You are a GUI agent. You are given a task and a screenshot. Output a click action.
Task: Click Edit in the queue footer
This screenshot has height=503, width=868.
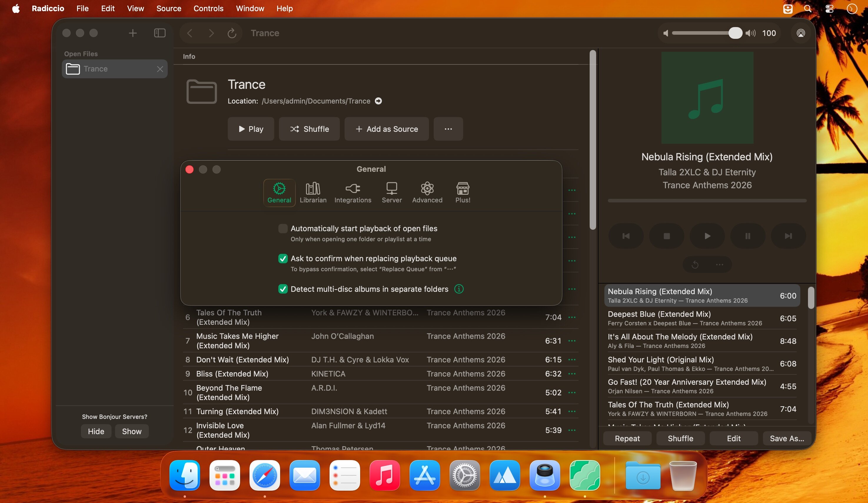(x=734, y=438)
